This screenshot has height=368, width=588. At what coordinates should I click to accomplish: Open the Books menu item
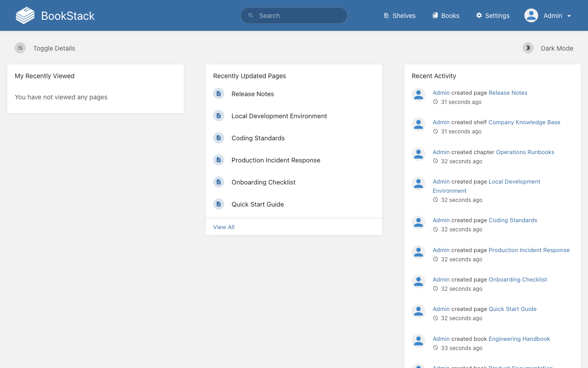(x=446, y=16)
